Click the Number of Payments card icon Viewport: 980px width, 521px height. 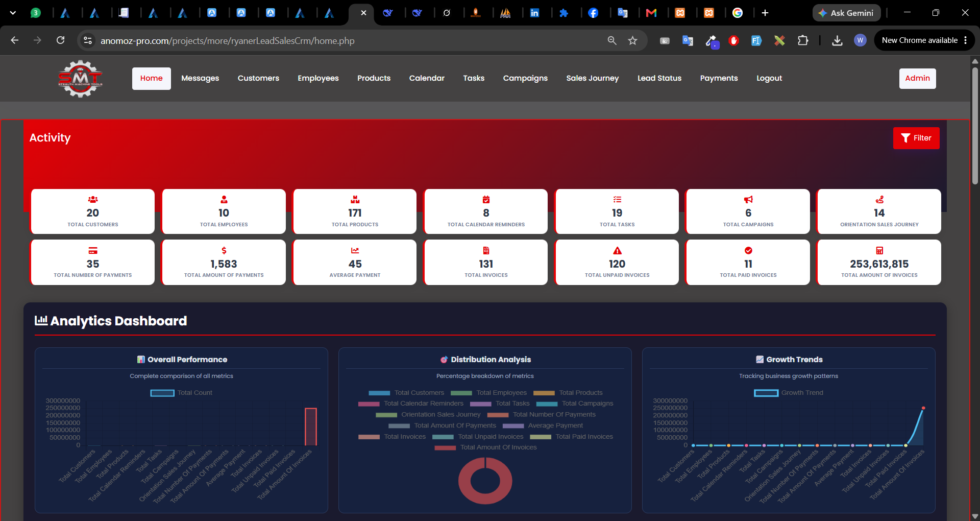click(x=93, y=251)
